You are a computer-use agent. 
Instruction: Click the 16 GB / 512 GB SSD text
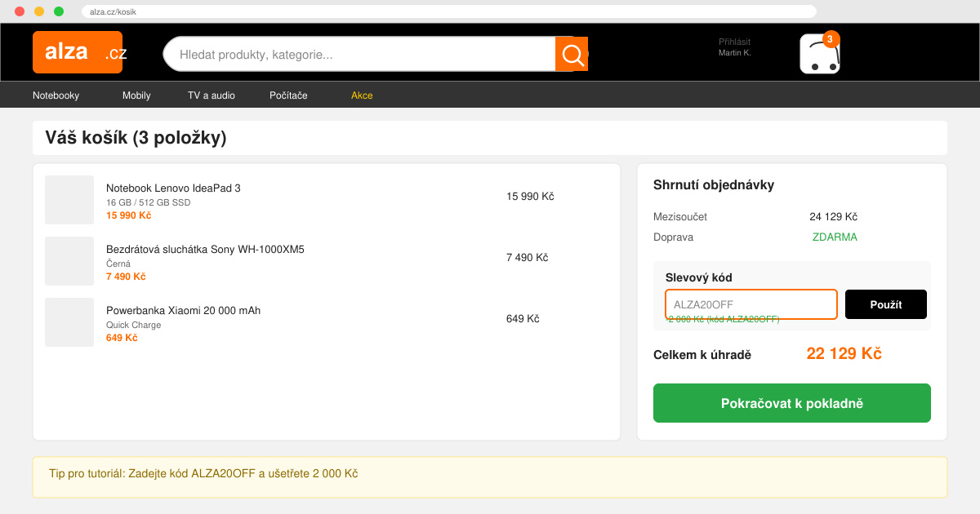(x=148, y=202)
